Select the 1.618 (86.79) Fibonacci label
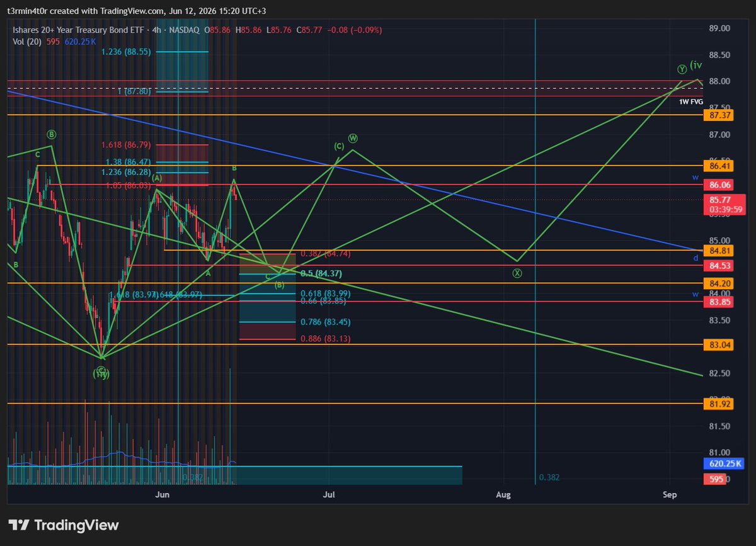Viewport: 756px width, 546px height. (x=126, y=145)
